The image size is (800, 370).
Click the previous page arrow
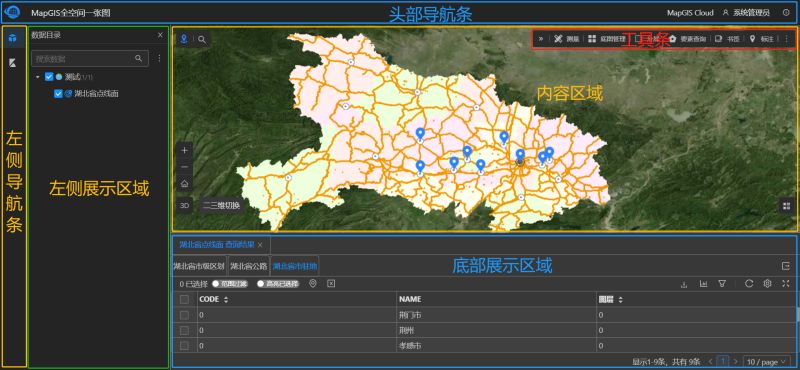coord(711,361)
